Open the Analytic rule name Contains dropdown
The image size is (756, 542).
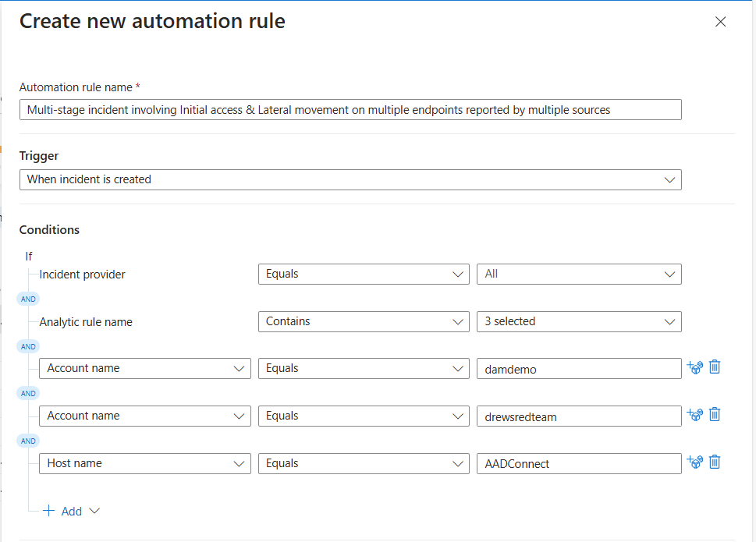pos(364,321)
